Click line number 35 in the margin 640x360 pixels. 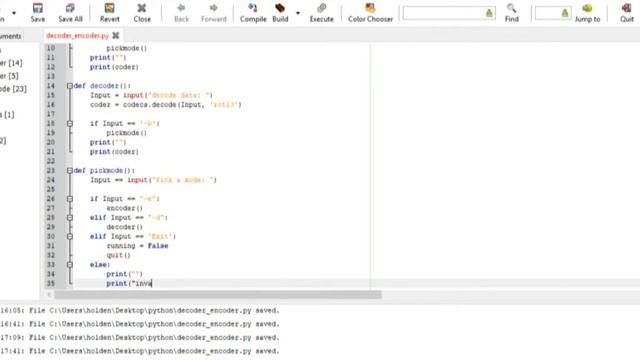51,283
